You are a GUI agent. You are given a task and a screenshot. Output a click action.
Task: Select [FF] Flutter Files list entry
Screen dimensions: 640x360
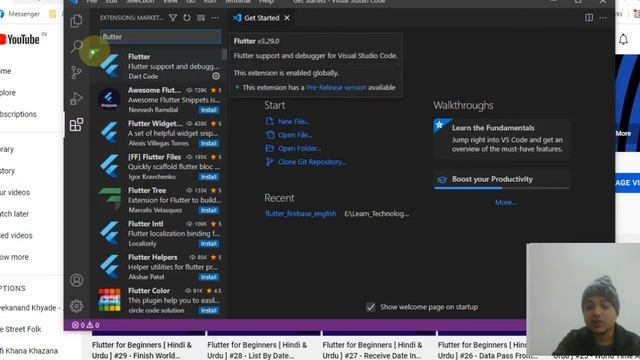click(158, 167)
